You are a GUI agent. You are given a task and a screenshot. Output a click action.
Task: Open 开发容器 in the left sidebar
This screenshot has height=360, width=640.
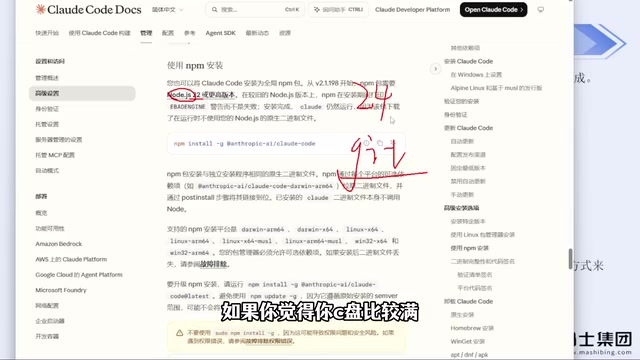(47, 336)
